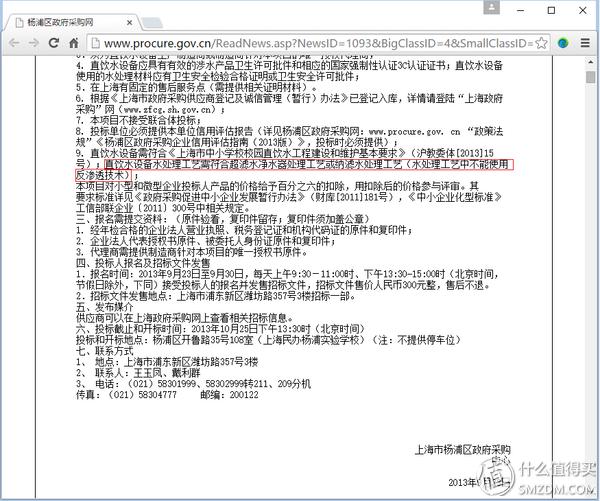This screenshot has width=600, height=501.
Task: Open the user profile button in title bar
Action: [492, 10]
